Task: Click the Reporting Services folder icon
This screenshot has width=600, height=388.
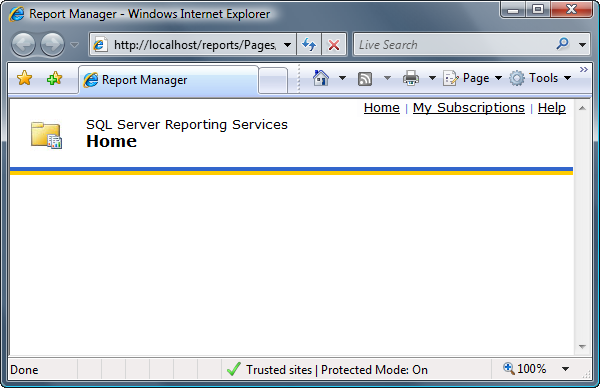Action: 46,135
